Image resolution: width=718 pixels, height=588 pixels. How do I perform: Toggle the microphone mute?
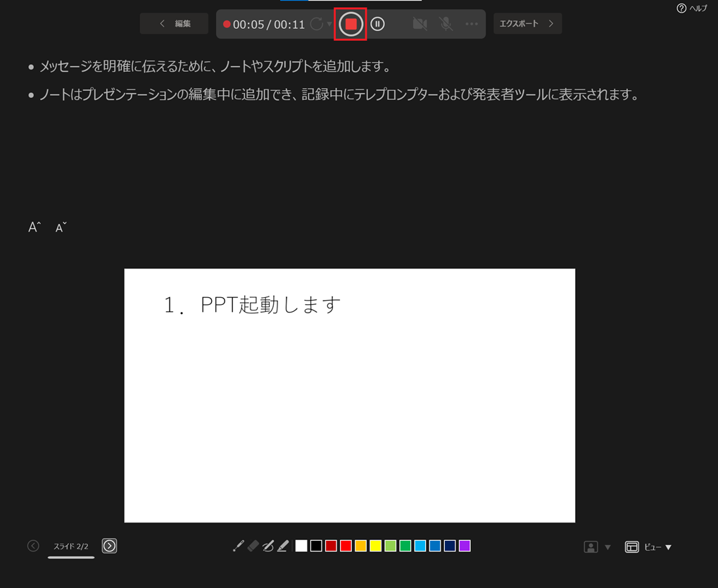[x=446, y=24]
